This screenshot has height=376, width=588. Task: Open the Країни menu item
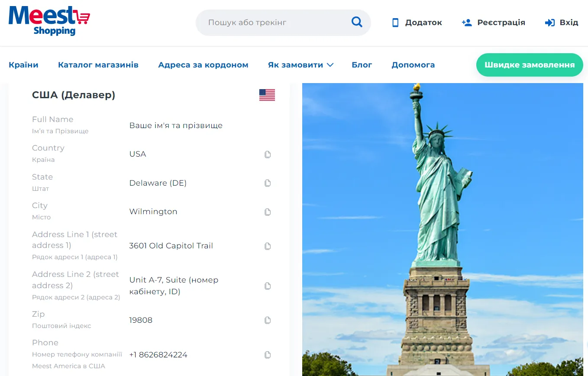23,65
